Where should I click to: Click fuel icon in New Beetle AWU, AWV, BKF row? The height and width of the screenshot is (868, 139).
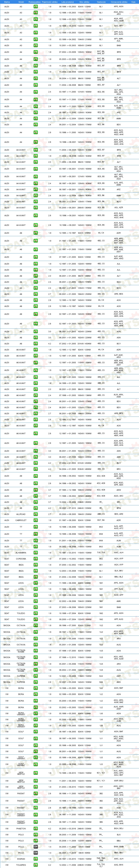(x=36, y=787)
